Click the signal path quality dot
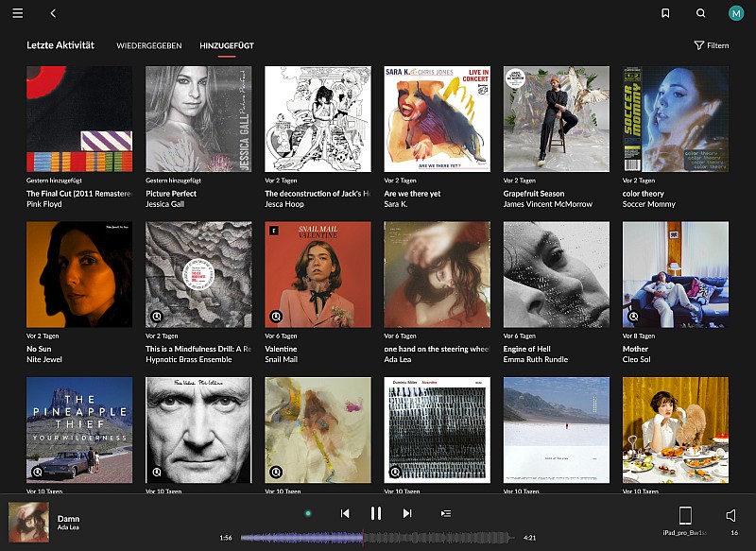This screenshot has width=756, height=551. pos(308,513)
